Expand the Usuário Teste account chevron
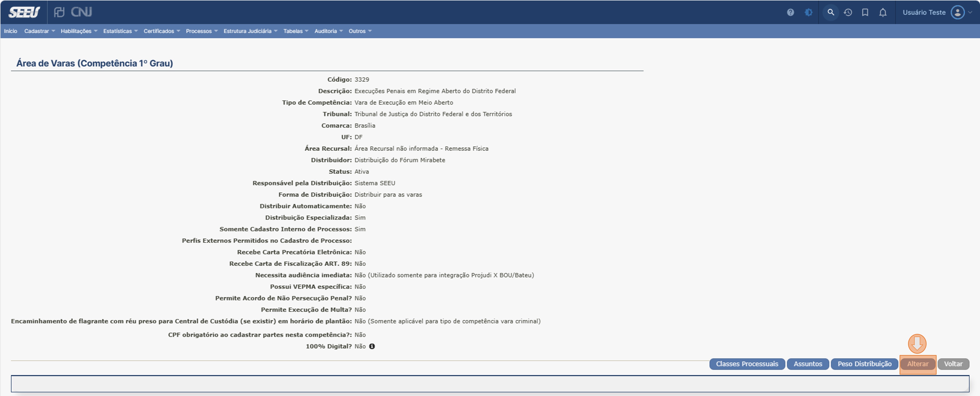Image resolution: width=980 pixels, height=396 pixels. point(970,12)
